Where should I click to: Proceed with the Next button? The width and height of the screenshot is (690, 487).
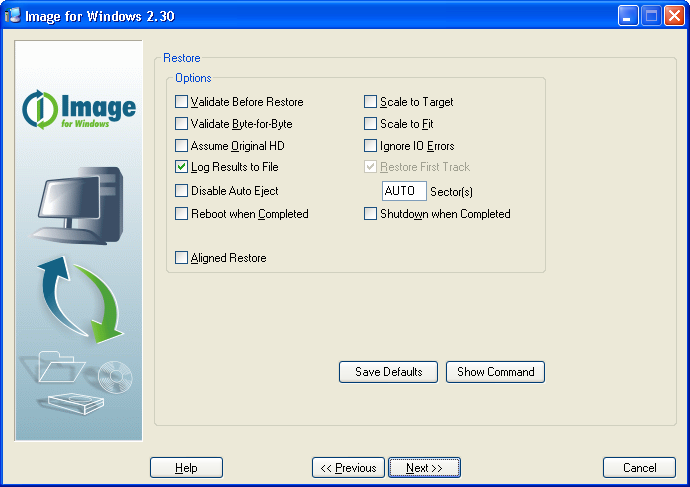pos(424,468)
